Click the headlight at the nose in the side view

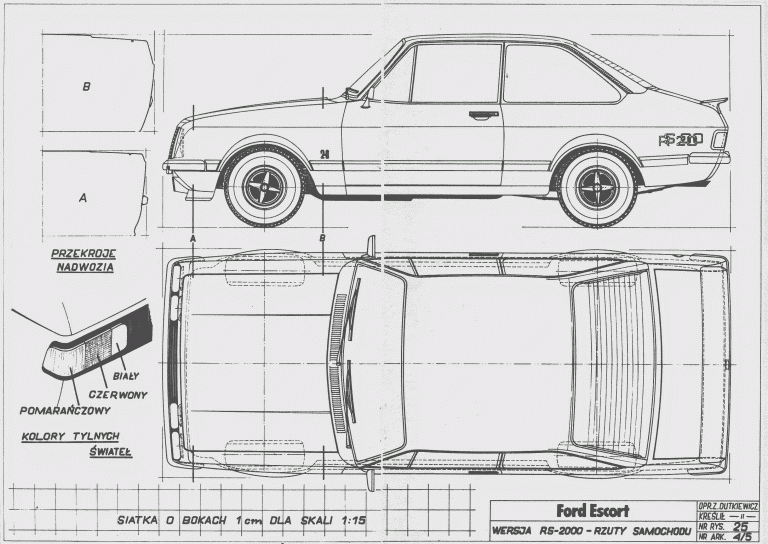tap(177, 142)
